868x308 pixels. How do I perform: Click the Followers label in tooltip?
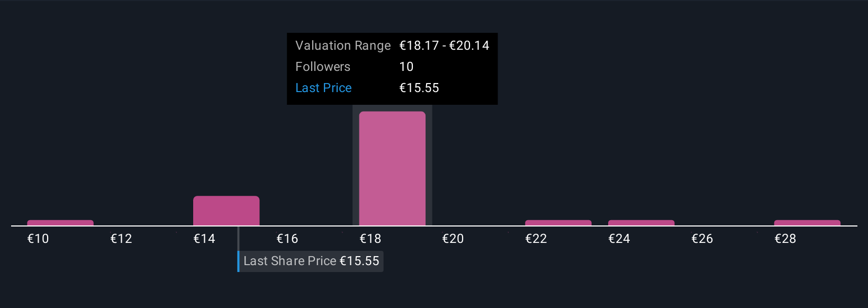tap(323, 67)
